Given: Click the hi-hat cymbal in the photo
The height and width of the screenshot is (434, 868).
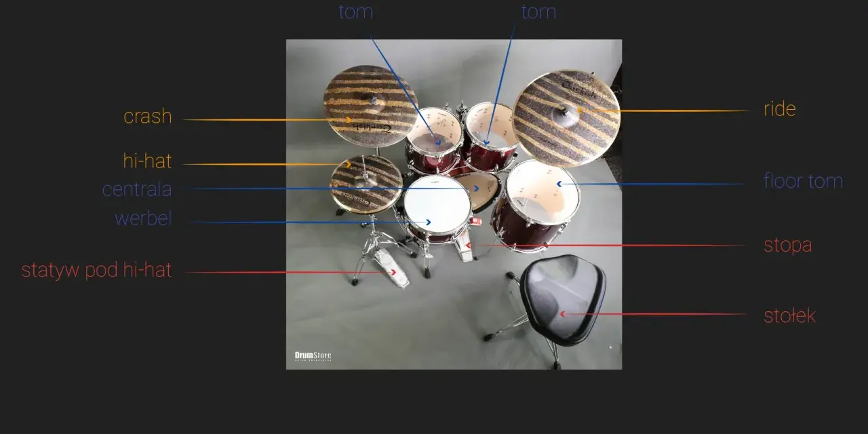Looking at the screenshot, I should pyautogui.click(x=366, y=184).
